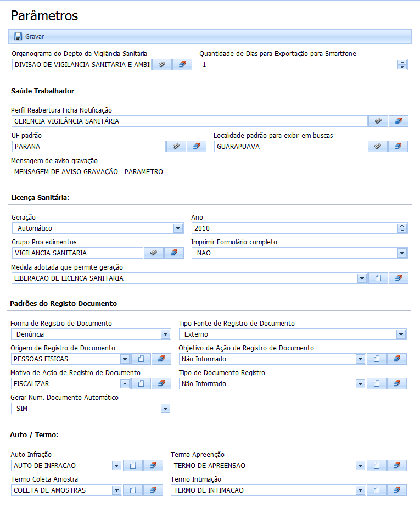Viewport: 420px width, 513px height.
Task: Open Gerar Num. Documento Automático dropdown
Action: tap(165, 409)
